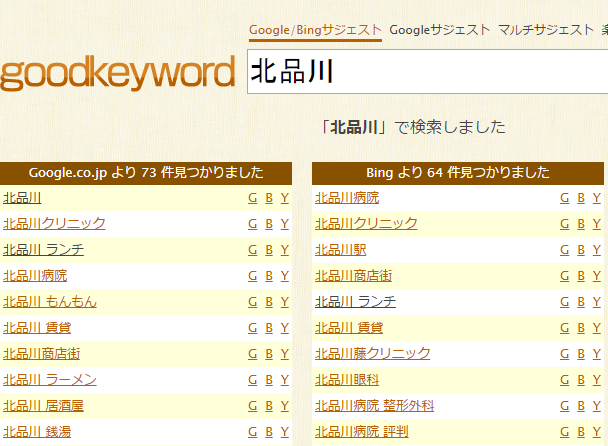608x446 pixels.
Task: Click B for Google-column 北品川 ランチ row
Action: click(x=269, y=250)
